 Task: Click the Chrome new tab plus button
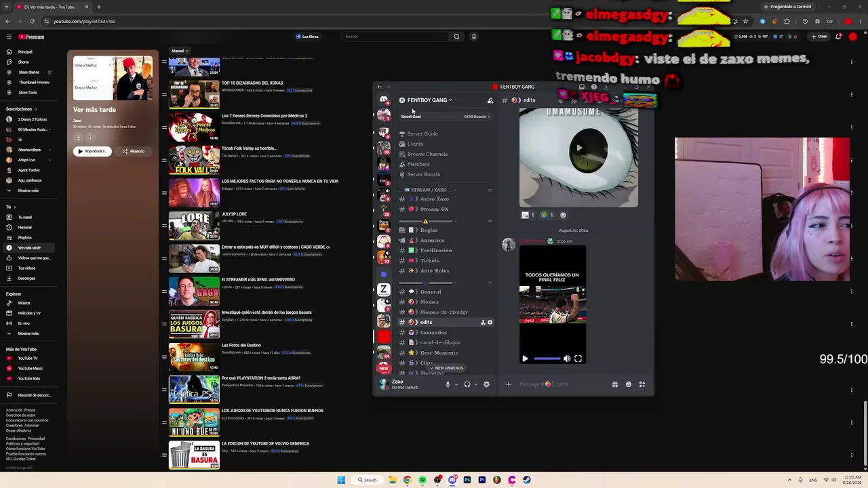coord(99,7)
